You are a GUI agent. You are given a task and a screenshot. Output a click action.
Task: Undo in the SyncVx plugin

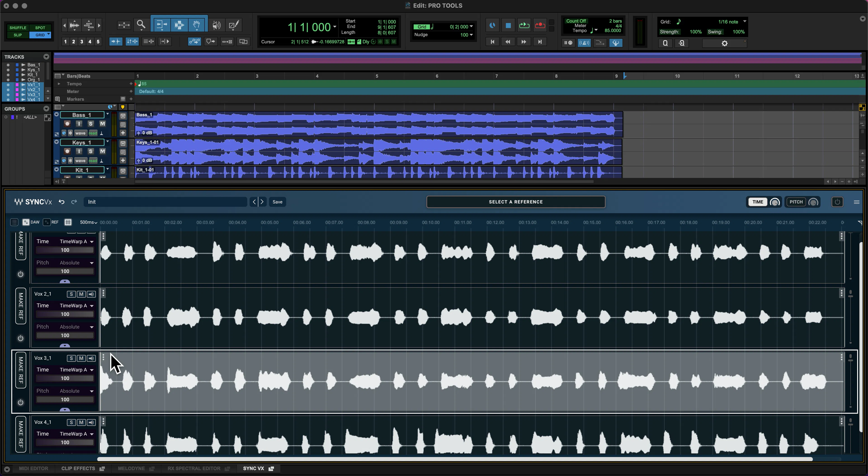[61, 202]
